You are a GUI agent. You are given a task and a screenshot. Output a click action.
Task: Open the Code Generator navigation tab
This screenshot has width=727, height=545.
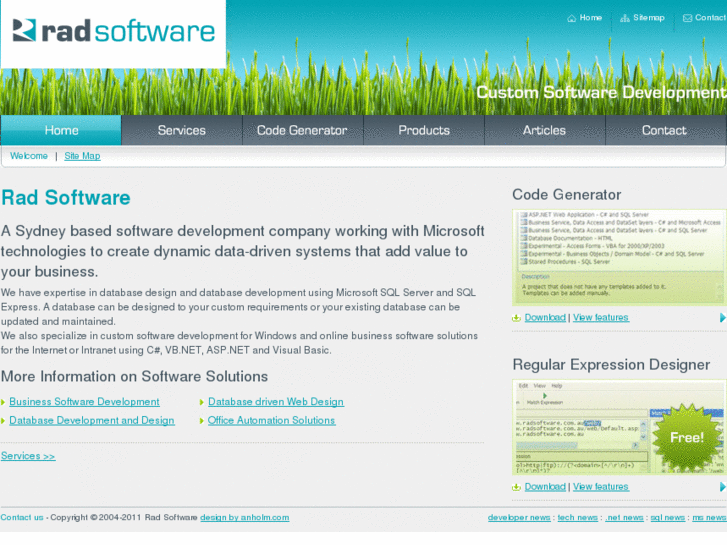coord(302,130)
